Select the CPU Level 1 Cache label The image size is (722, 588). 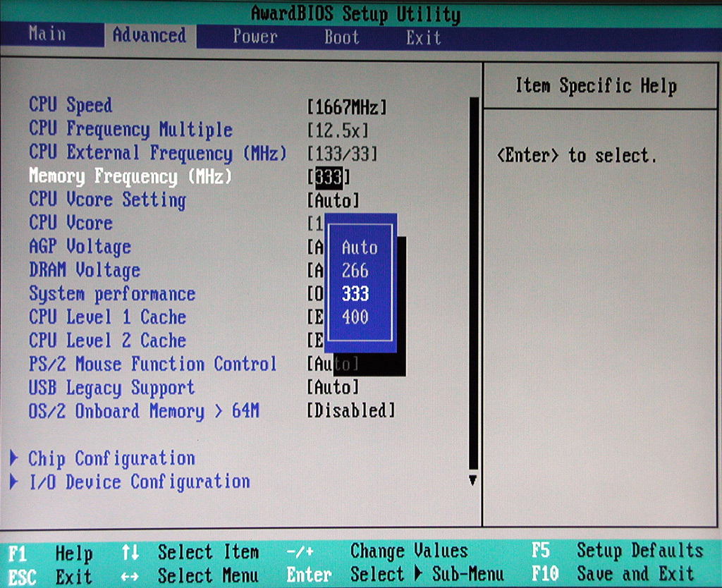tap(107, 317)
